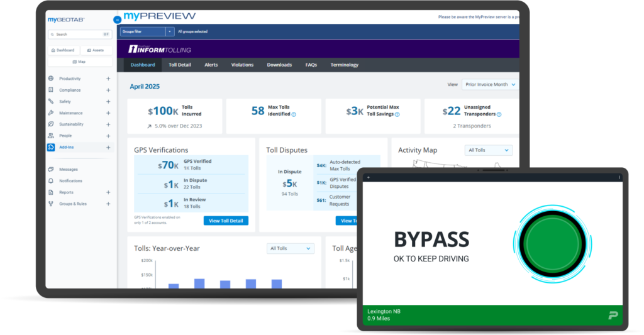Click info icon next to Potential Max Toll Savings

397,114
